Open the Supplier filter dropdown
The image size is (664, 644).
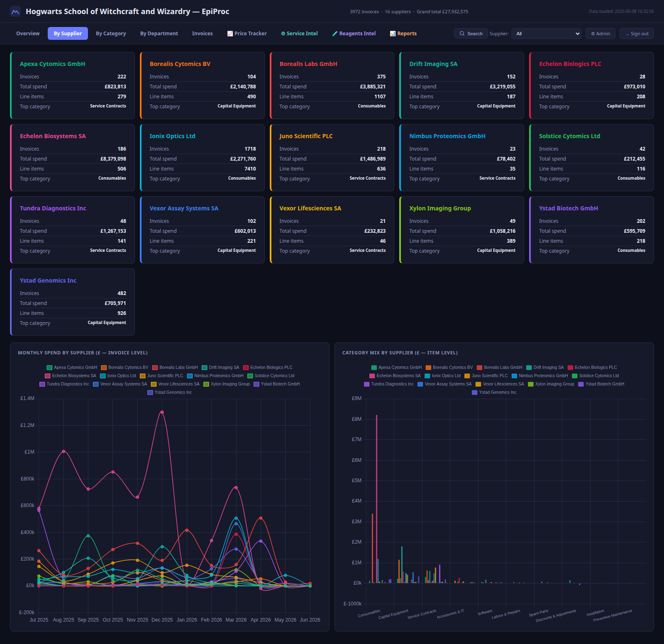click(x=547, y=34)
